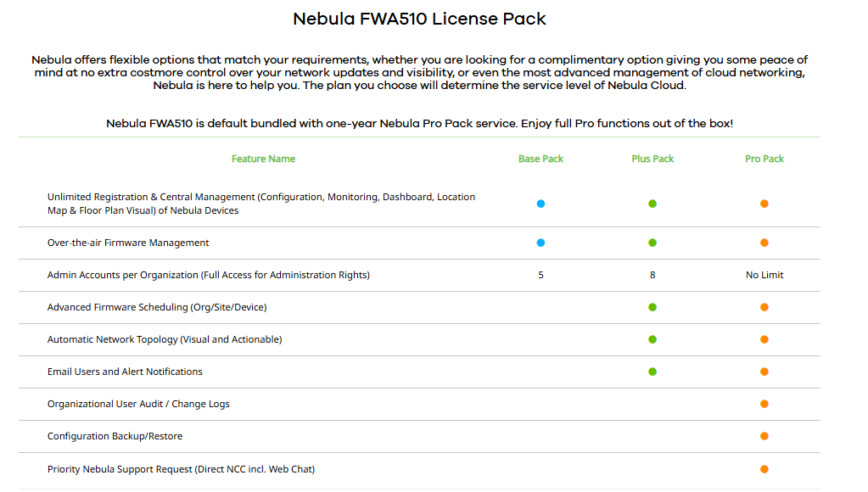Select the Unlimited Registration & Central Management row text
Viewport: 868px width, 492px height.
tap(261, 204)
